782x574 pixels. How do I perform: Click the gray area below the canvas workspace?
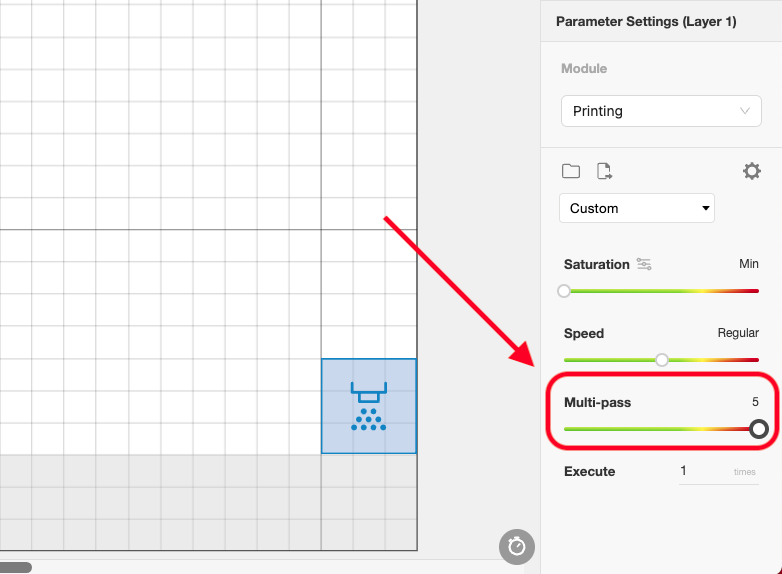click(x=208, y=502)
